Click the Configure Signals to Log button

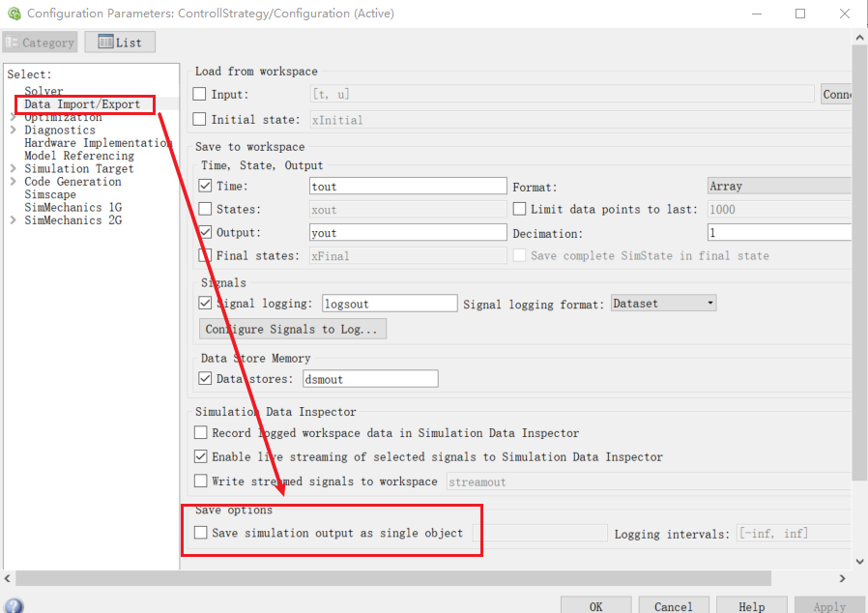290,329
